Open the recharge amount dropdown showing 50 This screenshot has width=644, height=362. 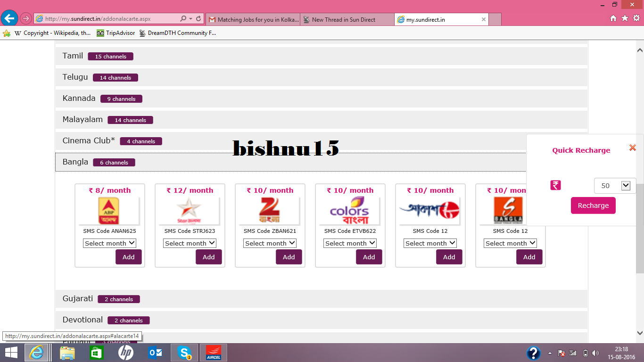pos(615,186)
